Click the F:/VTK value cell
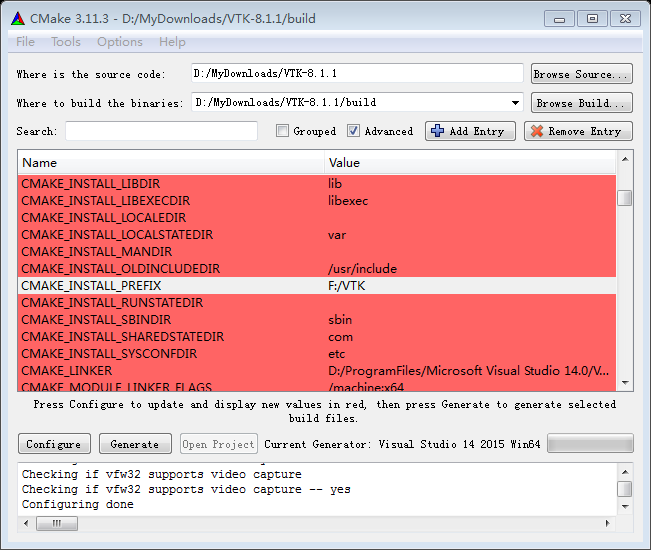Image resolution: width=651 pixels, height=550 pixels. pos(470,286)
